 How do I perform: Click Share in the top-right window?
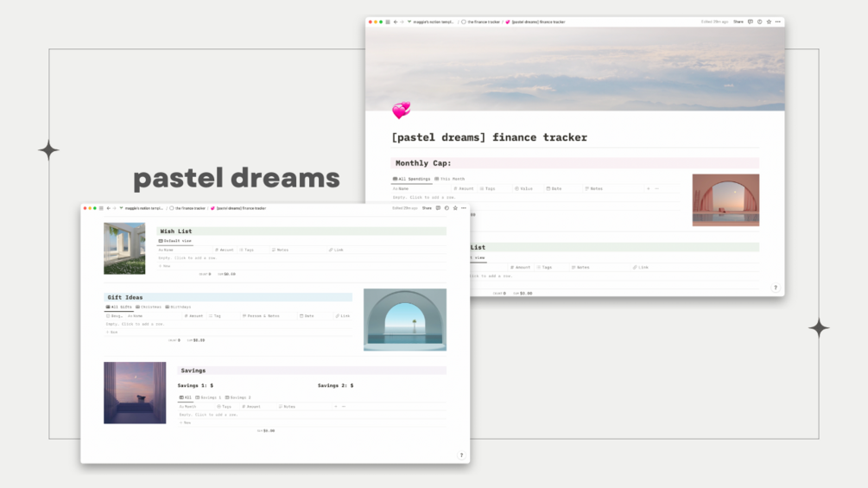(x=738, y=22)
